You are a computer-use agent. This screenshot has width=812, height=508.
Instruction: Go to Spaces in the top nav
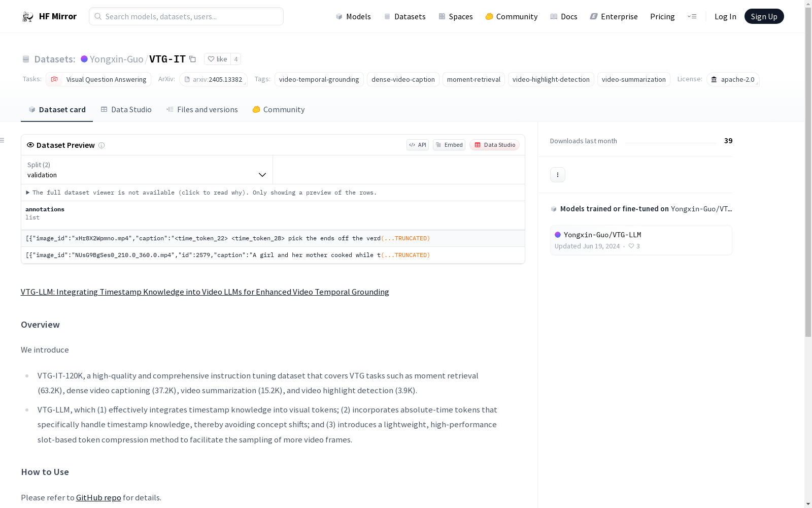click(455, 16)
